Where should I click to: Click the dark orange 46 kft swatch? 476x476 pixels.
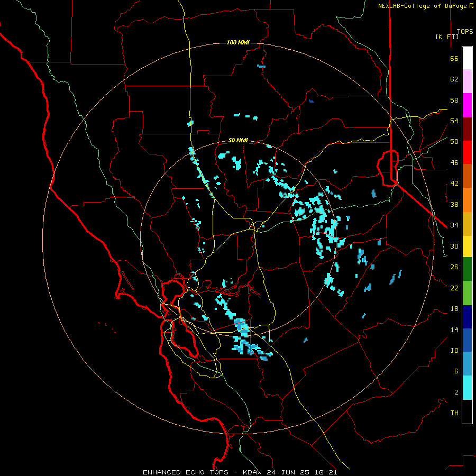(x=467, y=176)
